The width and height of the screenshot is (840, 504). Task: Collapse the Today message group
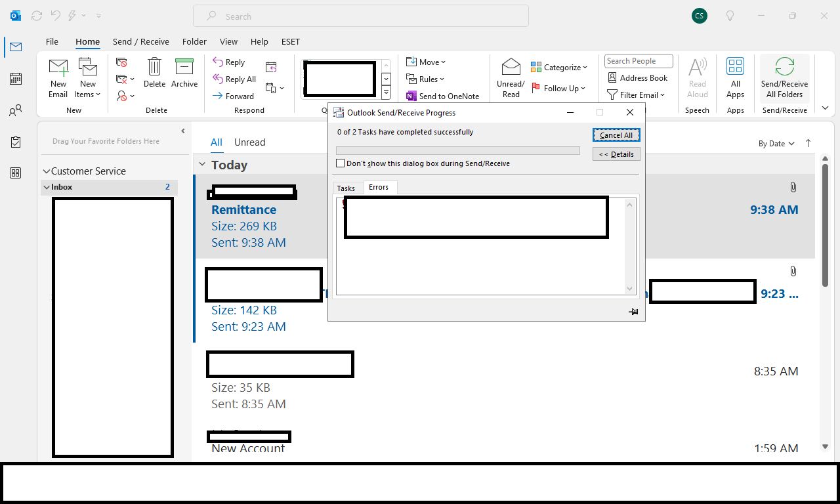coord(202,165)
